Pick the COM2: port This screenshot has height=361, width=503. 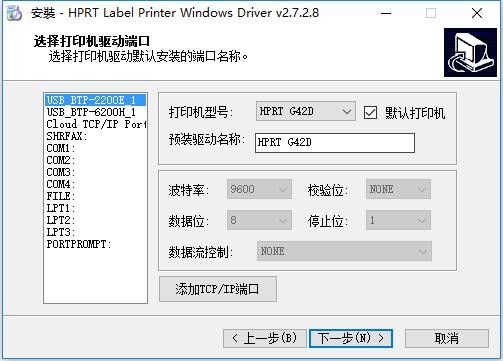tap(95, 160)
